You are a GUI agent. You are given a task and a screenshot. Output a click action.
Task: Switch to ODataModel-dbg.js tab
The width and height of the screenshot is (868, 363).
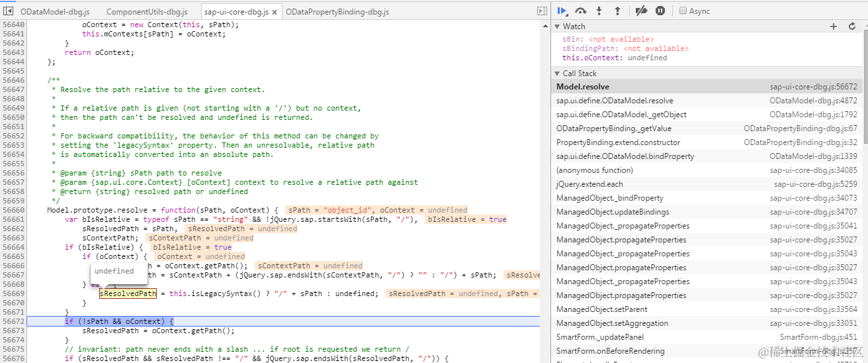[x=55, y=12]
